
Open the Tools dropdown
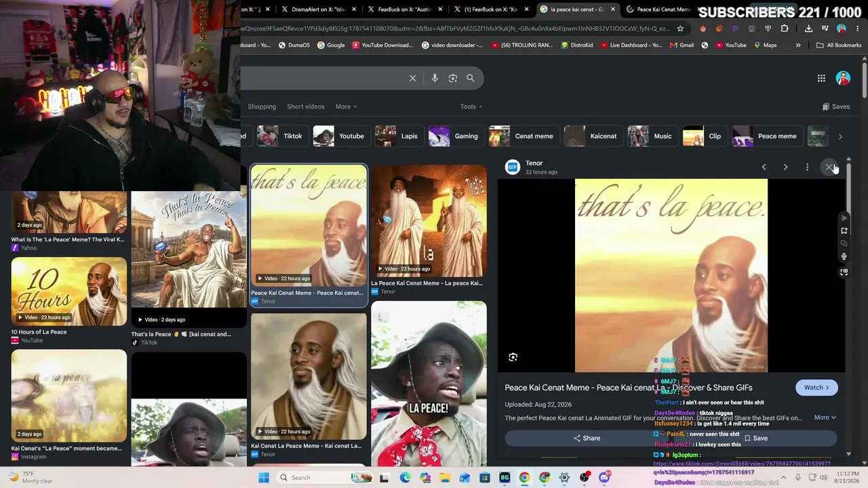tap(471, 106)
